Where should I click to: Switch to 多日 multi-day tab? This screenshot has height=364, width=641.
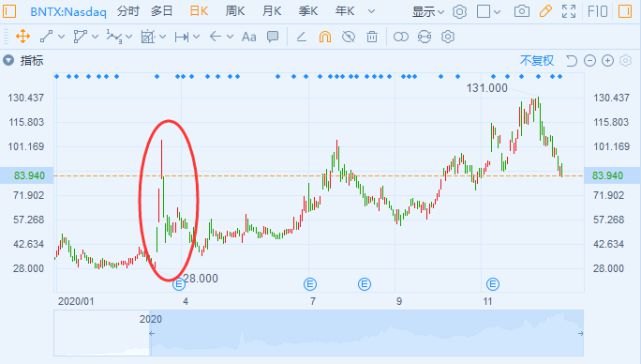(162, 11)
